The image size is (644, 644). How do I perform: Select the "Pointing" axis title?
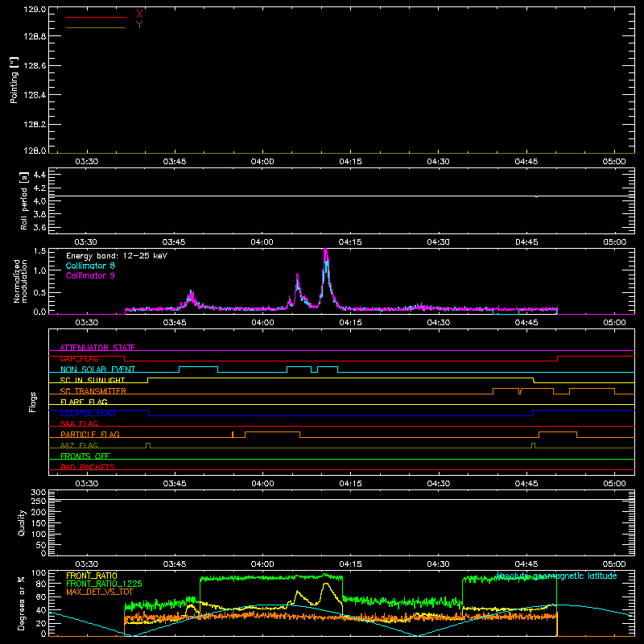[14, 80]
